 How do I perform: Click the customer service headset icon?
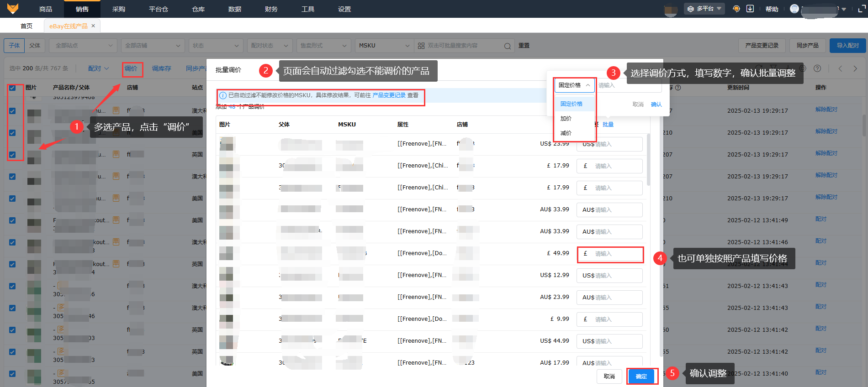click(x=736, y=9)
